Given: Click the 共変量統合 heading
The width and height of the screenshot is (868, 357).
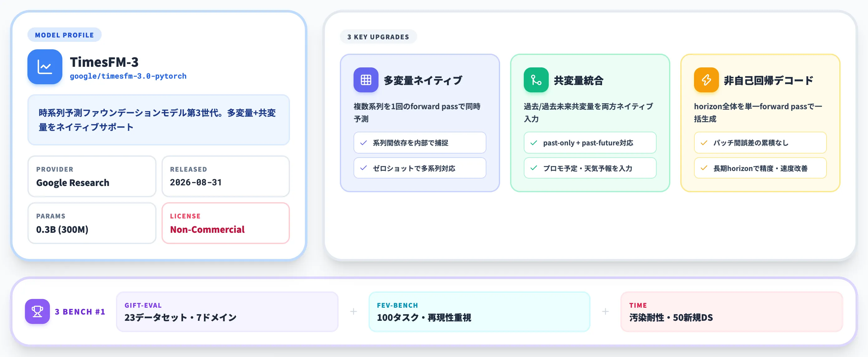Looking at the screenshot, I should coord(579,80).
